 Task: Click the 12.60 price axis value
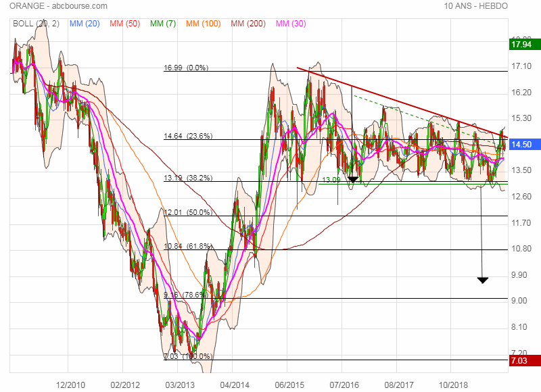point(521,197)
